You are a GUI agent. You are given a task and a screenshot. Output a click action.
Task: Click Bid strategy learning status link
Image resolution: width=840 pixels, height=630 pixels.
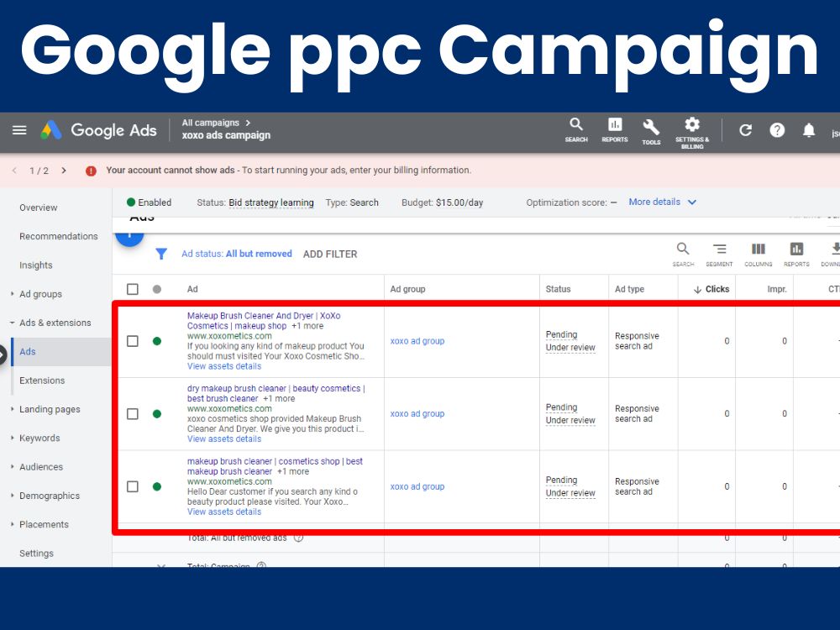tap(271, 203)
